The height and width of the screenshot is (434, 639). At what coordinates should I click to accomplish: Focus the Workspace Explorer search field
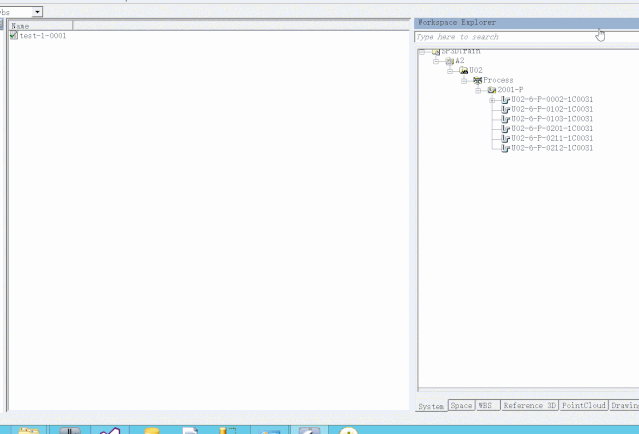tap(527, 37)
